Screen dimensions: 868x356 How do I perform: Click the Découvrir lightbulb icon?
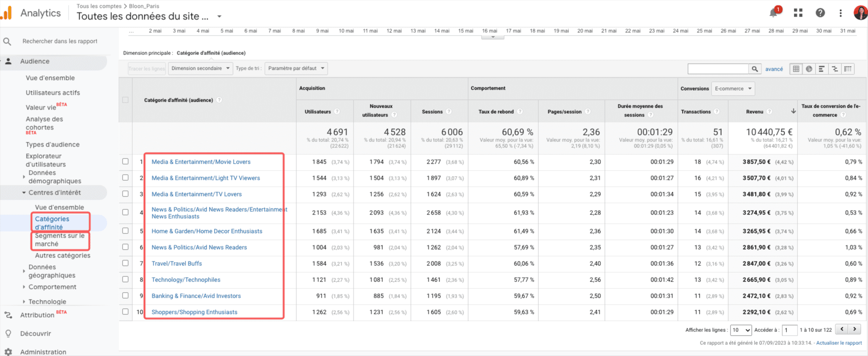[8, 334]
